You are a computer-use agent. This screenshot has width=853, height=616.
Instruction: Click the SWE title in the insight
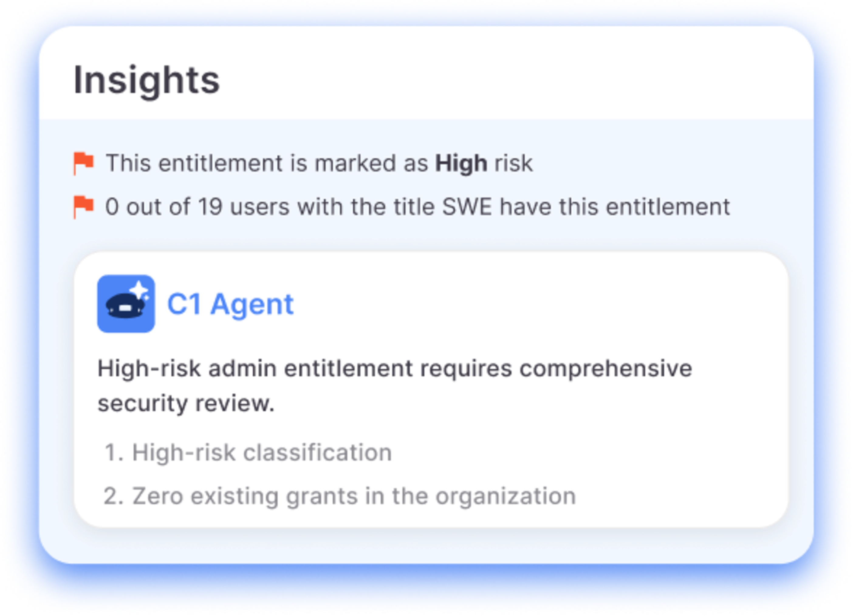(467, 207)
